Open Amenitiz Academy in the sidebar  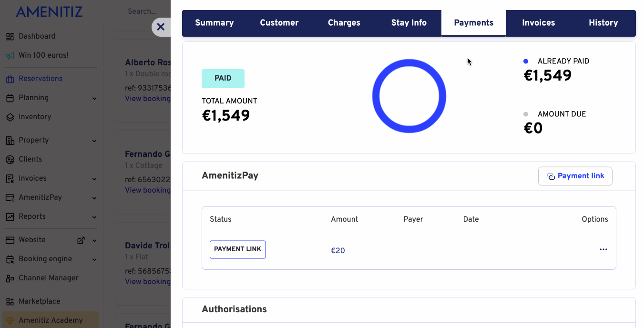(51, 320)
